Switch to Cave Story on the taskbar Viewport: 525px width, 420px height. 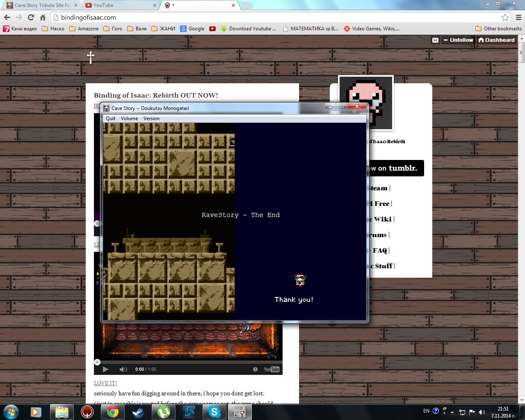(x=240, y=412)
